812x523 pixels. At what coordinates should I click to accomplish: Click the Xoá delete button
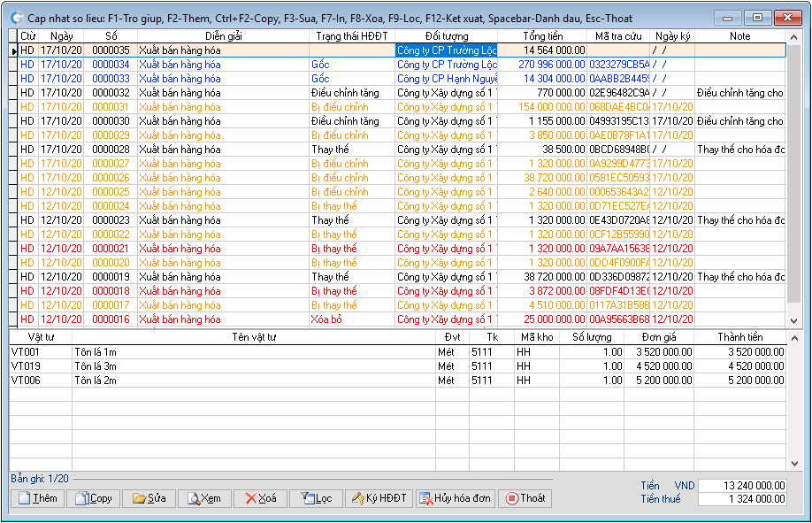(x=260, y=498)
